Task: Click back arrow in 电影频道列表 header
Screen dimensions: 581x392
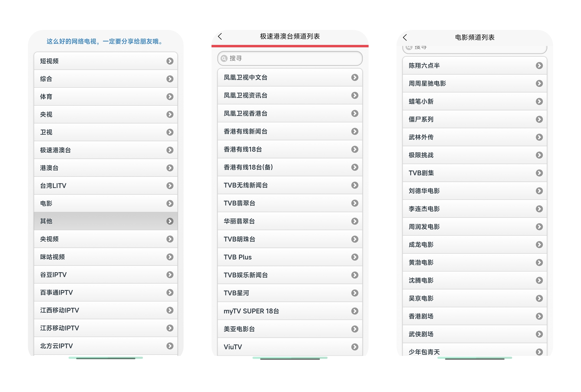Action: coord(405,38)
